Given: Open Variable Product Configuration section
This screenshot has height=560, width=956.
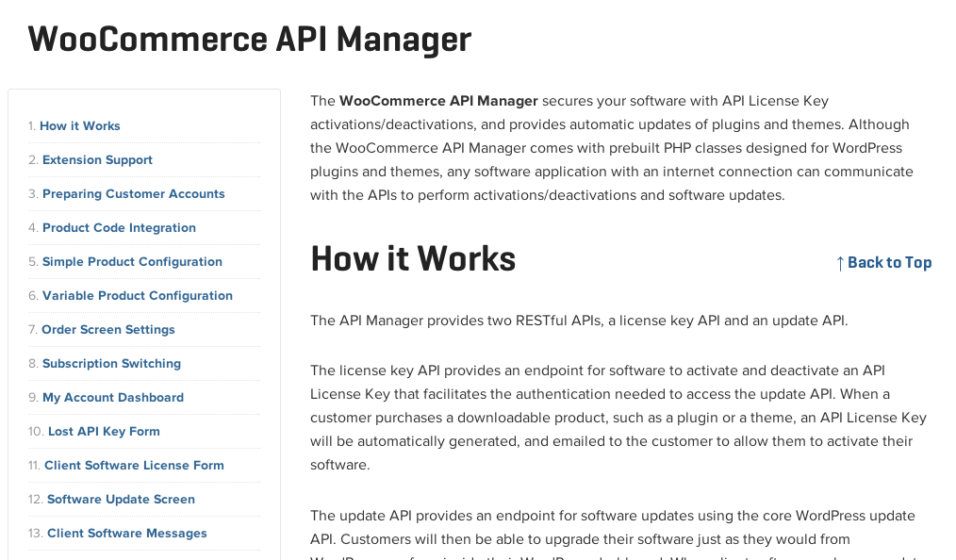Looking at the screenshot, I should point(138,296).
